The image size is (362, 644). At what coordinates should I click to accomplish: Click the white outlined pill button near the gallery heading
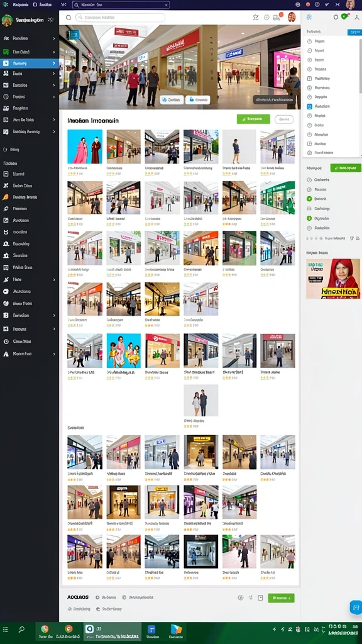284,119
